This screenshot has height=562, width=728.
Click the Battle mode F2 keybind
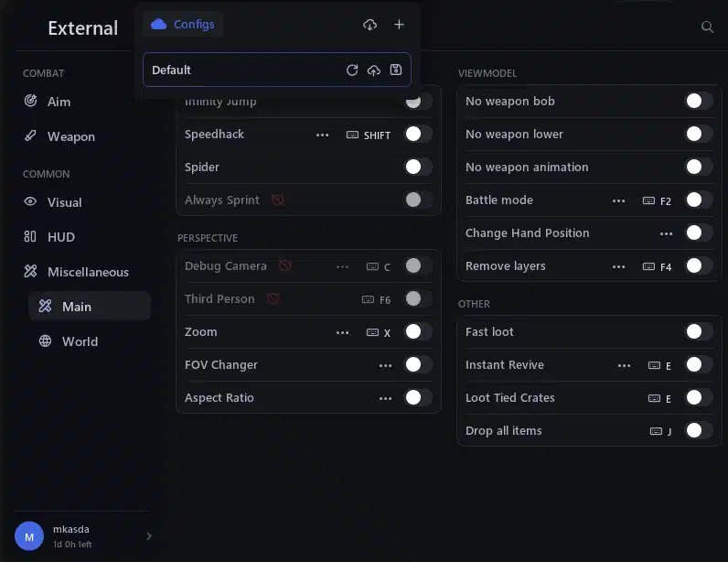tap(657, 200)
